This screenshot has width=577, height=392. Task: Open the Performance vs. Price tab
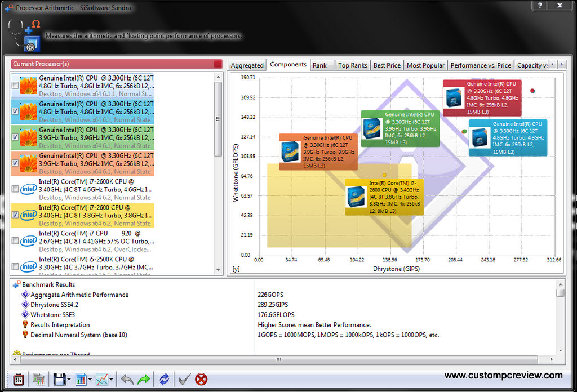(x=481, y=65)
